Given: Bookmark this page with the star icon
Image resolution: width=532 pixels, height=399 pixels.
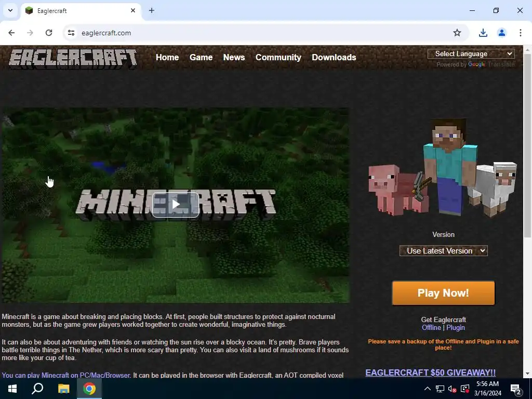Looking at the screenshot, I should click(x=457, y=33).
